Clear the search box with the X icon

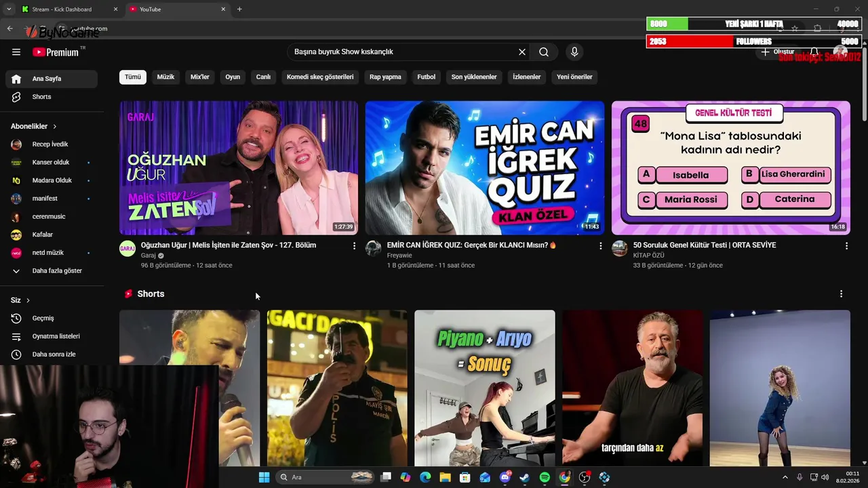[522, 52]
